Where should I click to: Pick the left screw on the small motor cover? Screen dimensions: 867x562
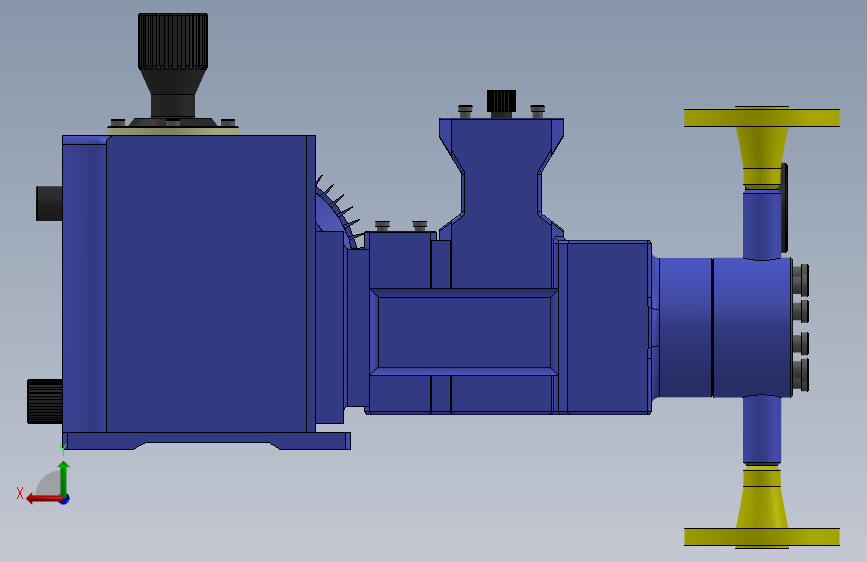point(383,226)
